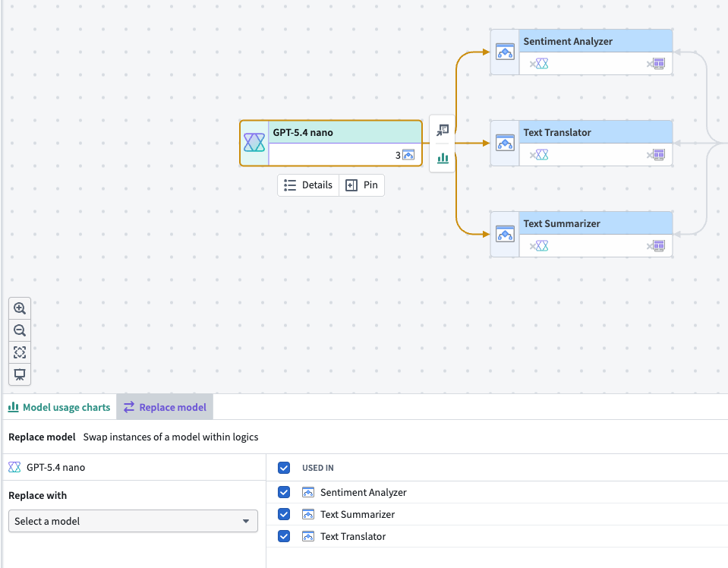Click the model link icon in Text Summarizer node

(539, 246)
